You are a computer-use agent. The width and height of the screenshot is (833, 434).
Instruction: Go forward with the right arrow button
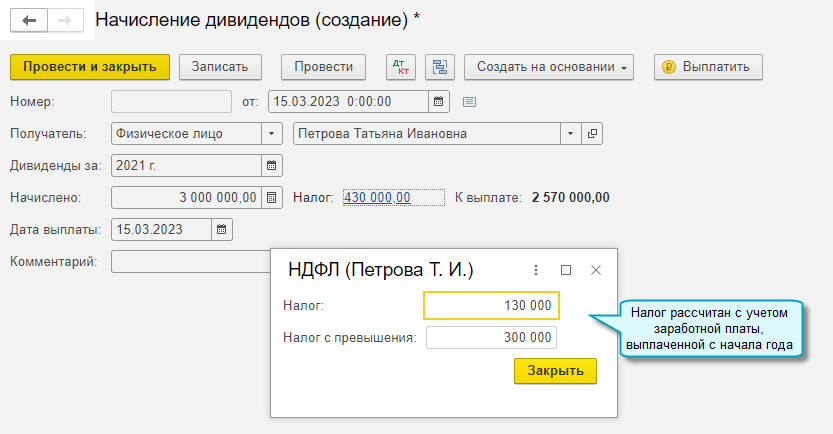pyautogui.click(x=65, y=21)
